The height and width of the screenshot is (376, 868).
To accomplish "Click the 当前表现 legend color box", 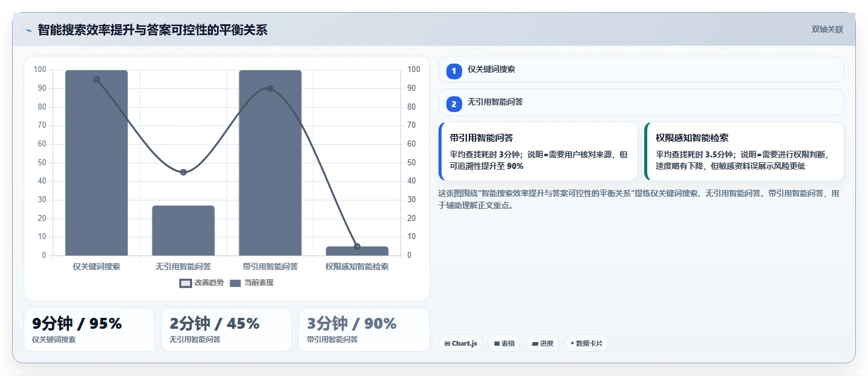I will 236,283.
